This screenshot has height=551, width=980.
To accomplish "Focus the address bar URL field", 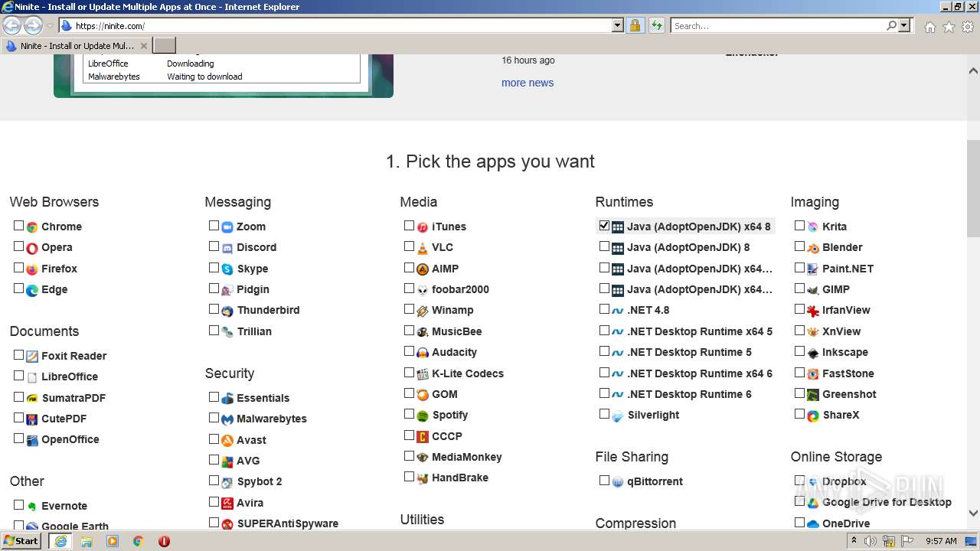I will pyautogui.click(x=341, y=26).
